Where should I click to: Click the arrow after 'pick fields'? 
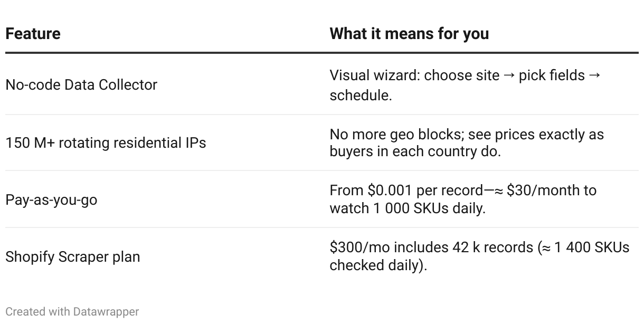point(594,75)
